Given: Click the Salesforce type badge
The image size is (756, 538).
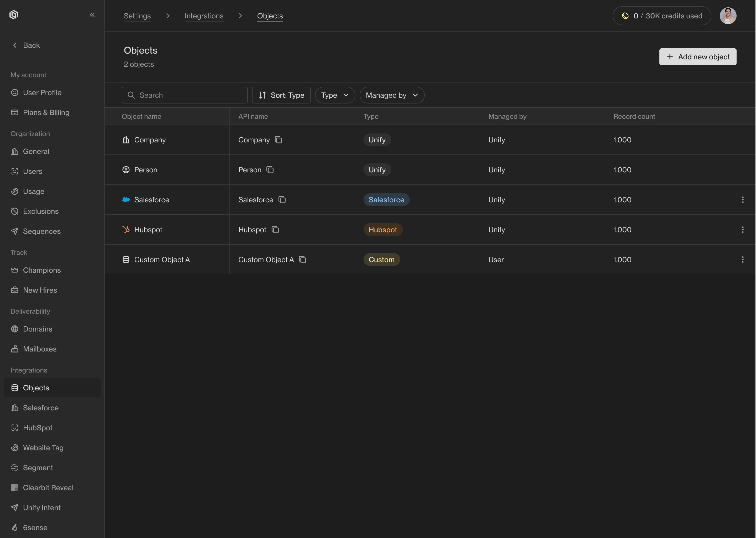Looking at the screenshot, I should click(x=386, y=200).
